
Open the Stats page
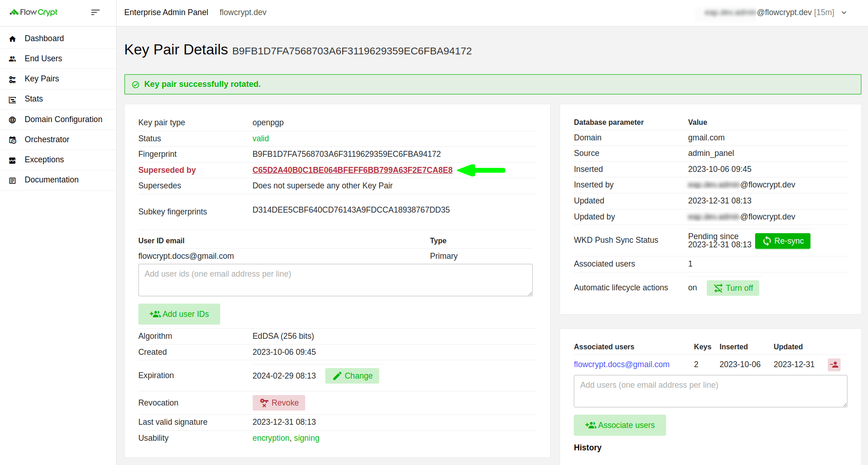(58, 99)
